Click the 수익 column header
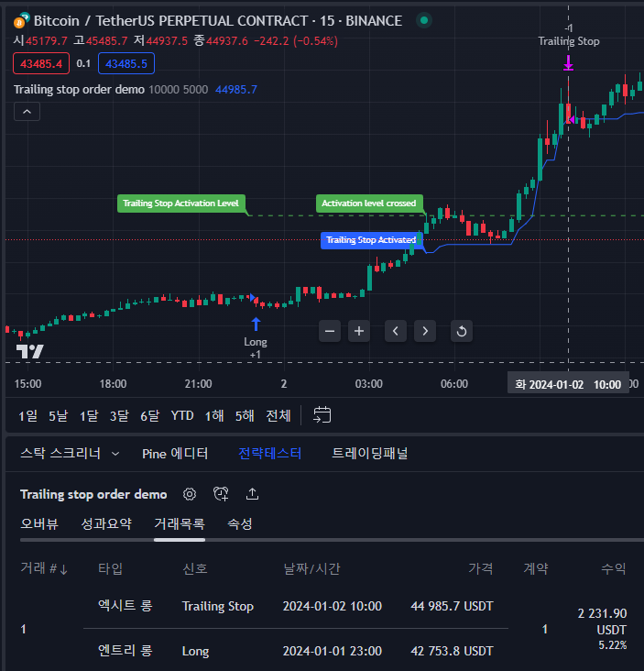Image resolution: width=644 pixels, height=671 pixels. [614, 568]
